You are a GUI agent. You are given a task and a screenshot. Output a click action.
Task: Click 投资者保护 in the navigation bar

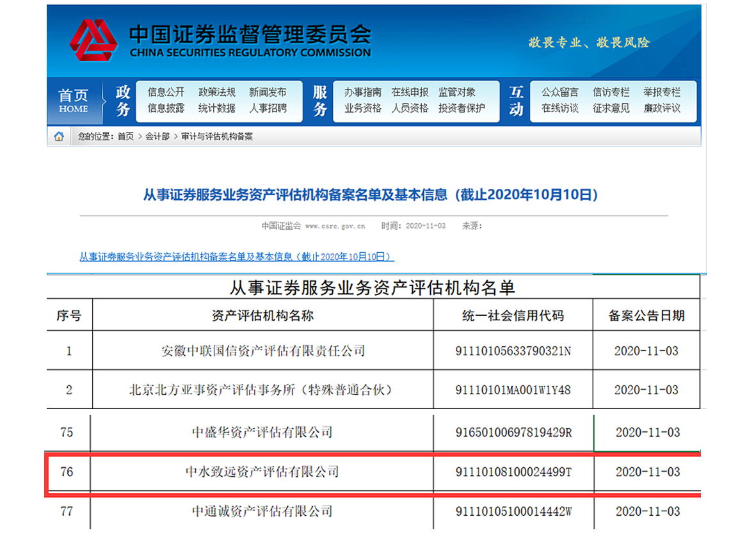pos(462,108)
